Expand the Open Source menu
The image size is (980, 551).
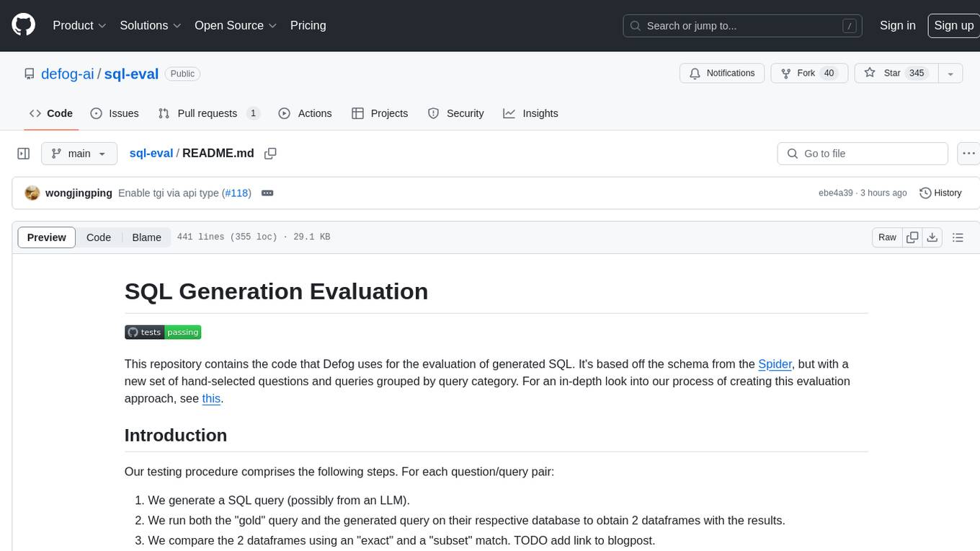pos(236,25)
